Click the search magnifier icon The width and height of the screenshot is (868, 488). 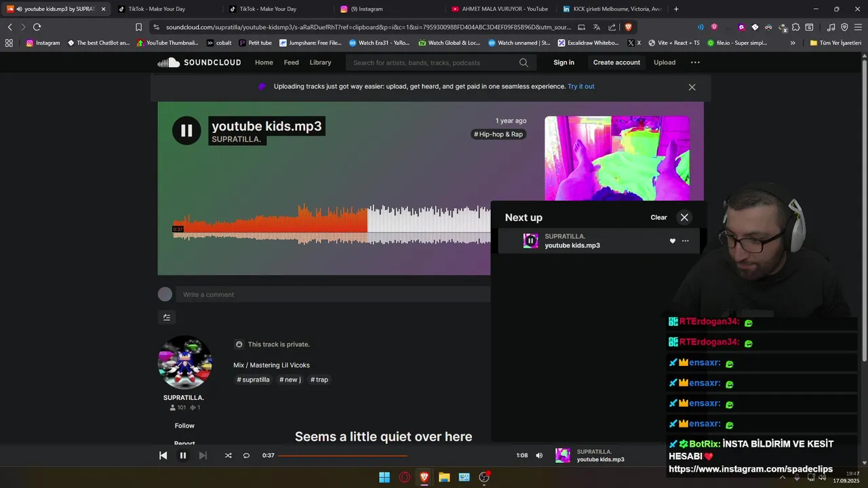(x=524, y=62)
